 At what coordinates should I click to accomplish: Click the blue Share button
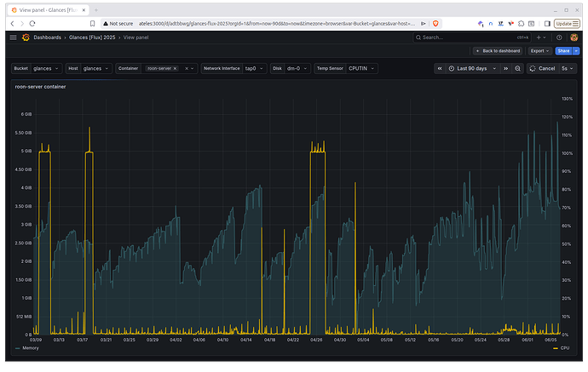point(563,51)
